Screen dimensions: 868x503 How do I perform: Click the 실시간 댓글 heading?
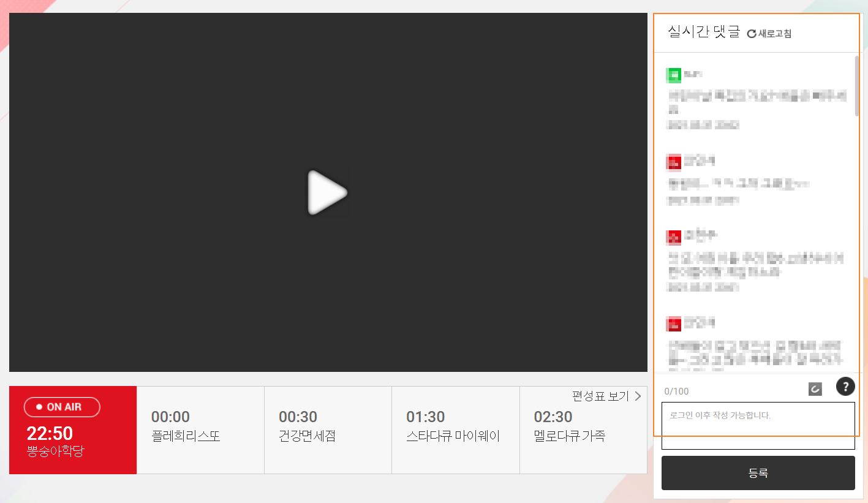tap(704, 32)
